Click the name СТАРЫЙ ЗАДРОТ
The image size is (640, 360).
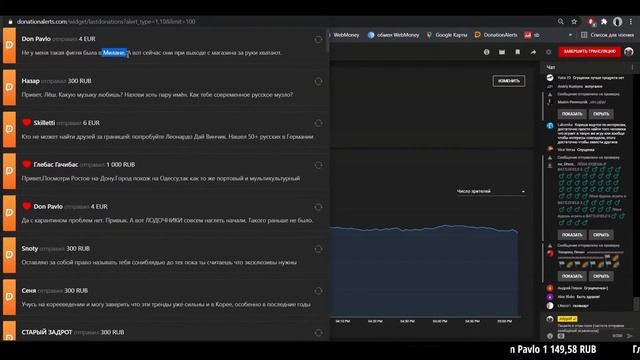coord(47,332)
